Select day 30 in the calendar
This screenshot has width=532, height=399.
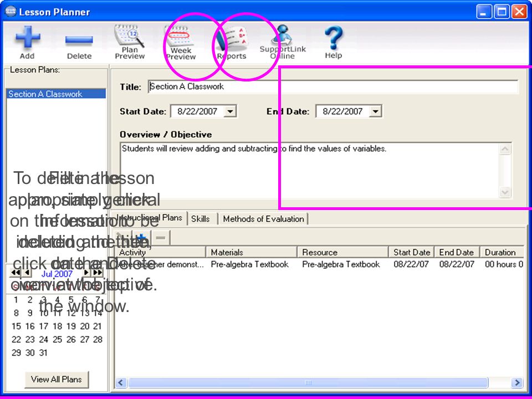pyautogui.click(x=30, y=353)
